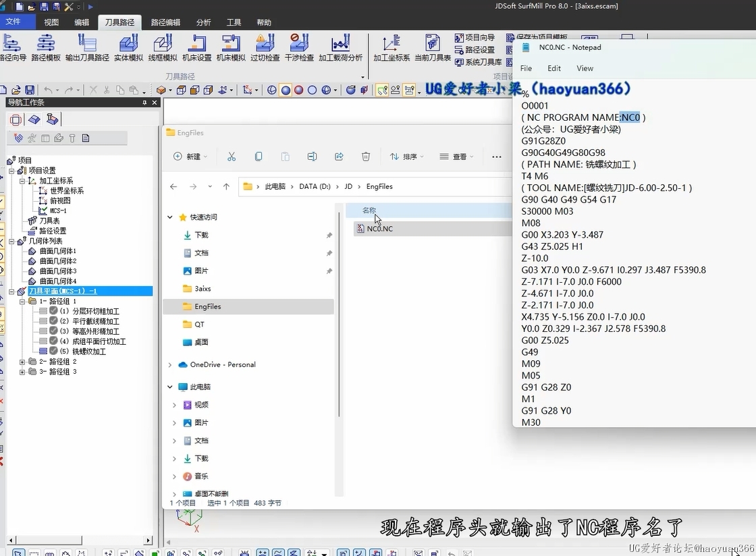Switch to 分析 ribbon tab

[203, 22]
